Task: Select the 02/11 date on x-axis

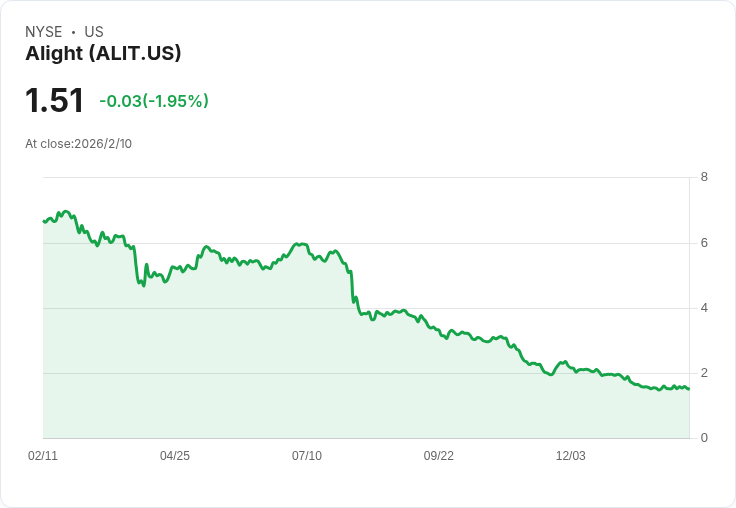Action: [x=43, y=456]
